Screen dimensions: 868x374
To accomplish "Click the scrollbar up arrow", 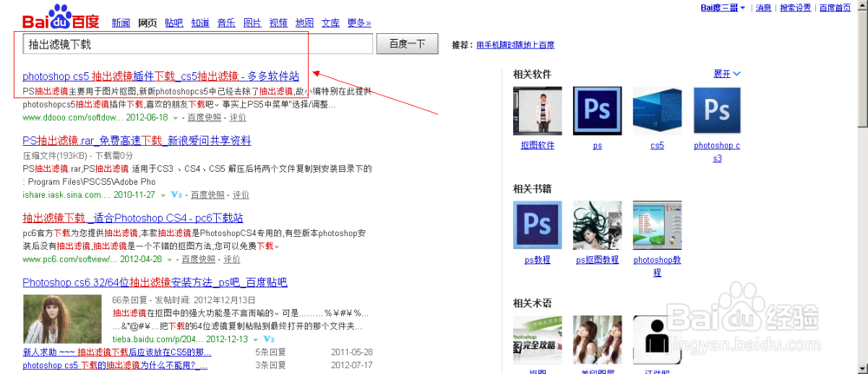I will point(863,6).
